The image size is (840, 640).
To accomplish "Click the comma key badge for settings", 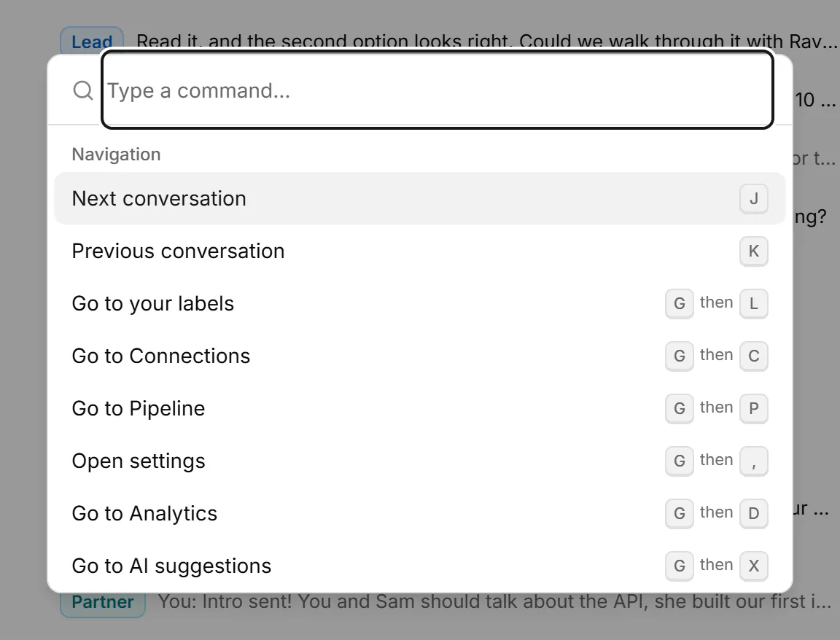I will [x=754, y=461].
